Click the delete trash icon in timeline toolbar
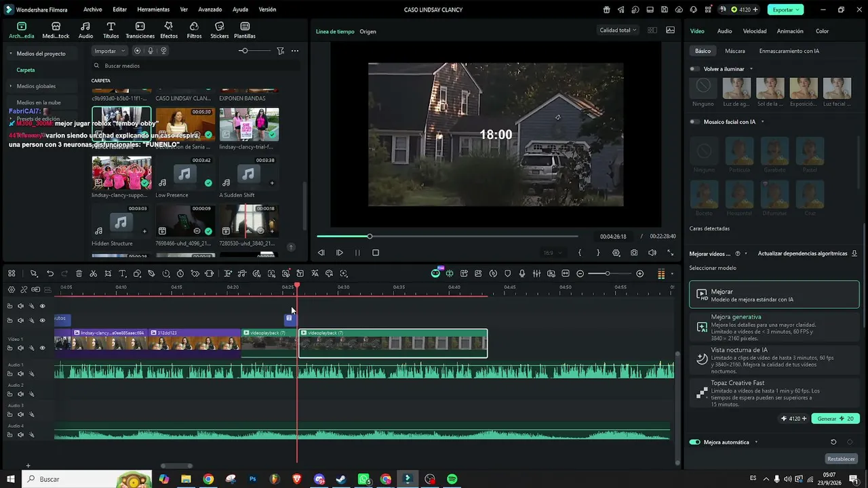The height and width of the screenshot is (488, 868). click(x=79, y=274)
